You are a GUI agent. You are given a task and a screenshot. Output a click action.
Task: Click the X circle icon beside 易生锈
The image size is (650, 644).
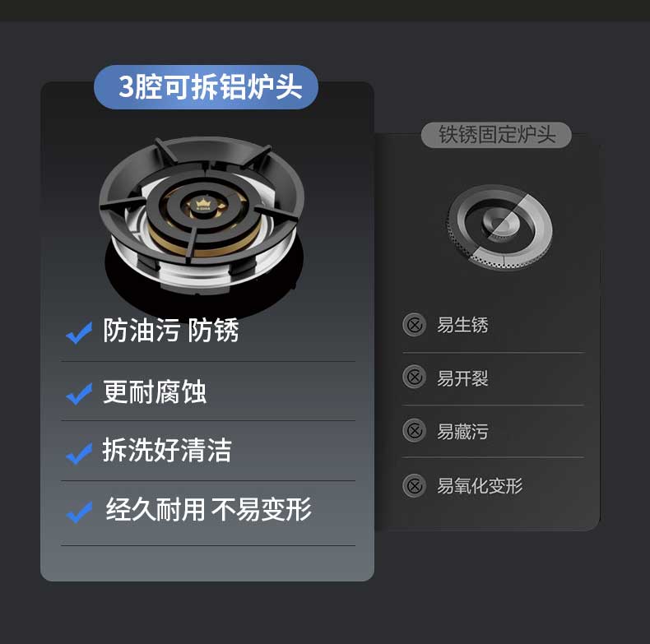(414, 325)
